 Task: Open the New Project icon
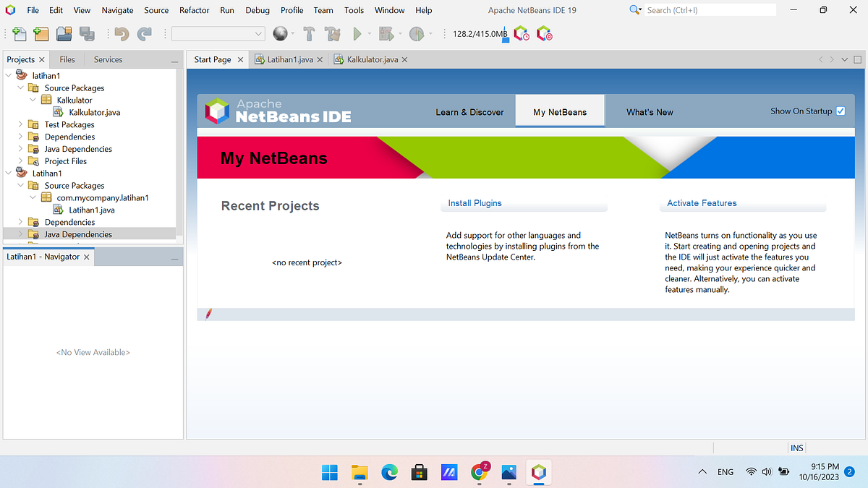[41, 34]
